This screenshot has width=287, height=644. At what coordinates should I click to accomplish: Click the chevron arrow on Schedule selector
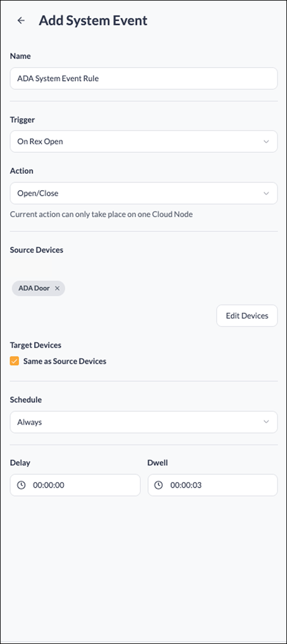pos(266,422)
